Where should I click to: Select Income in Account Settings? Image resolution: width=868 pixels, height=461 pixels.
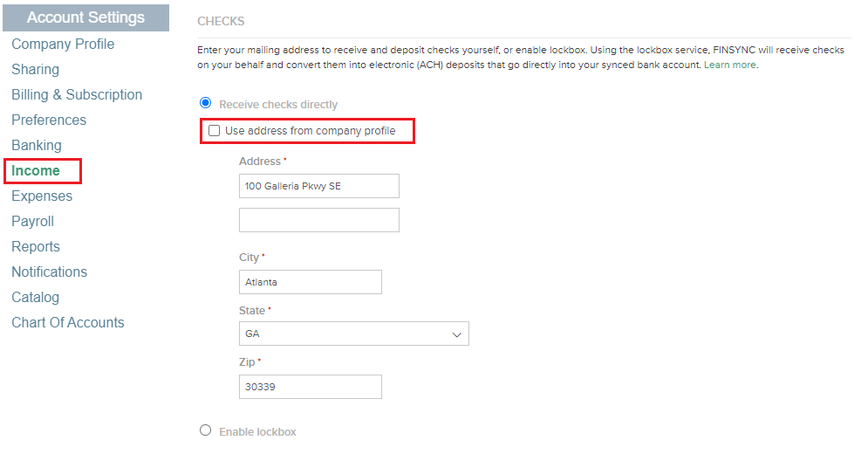[36, 170]
